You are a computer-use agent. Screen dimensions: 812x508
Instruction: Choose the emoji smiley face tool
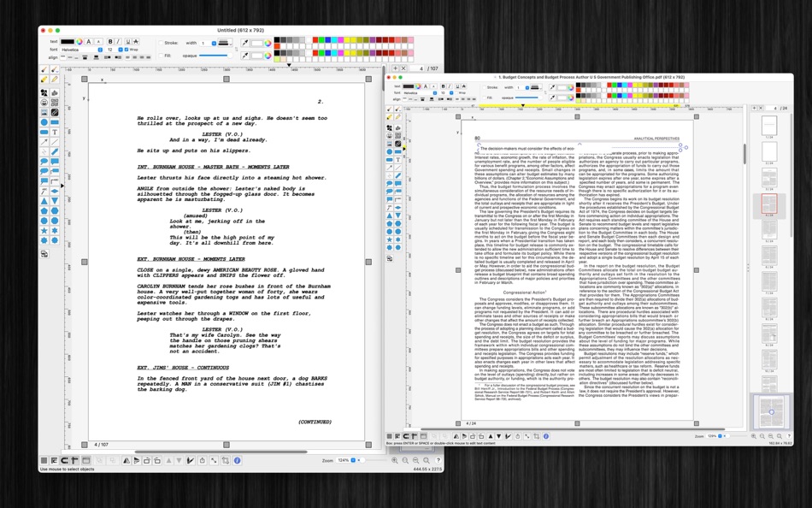pyautogui.click(x=44, y=103)
